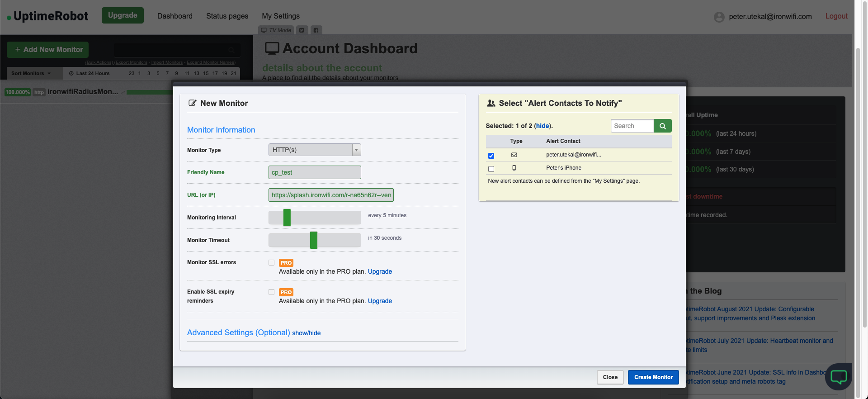The height and width of the screenshot is (399, 868).
Task: Click the Facebook icon next to TV Mode
Action: pyautogui.click(x=316, y=30)
